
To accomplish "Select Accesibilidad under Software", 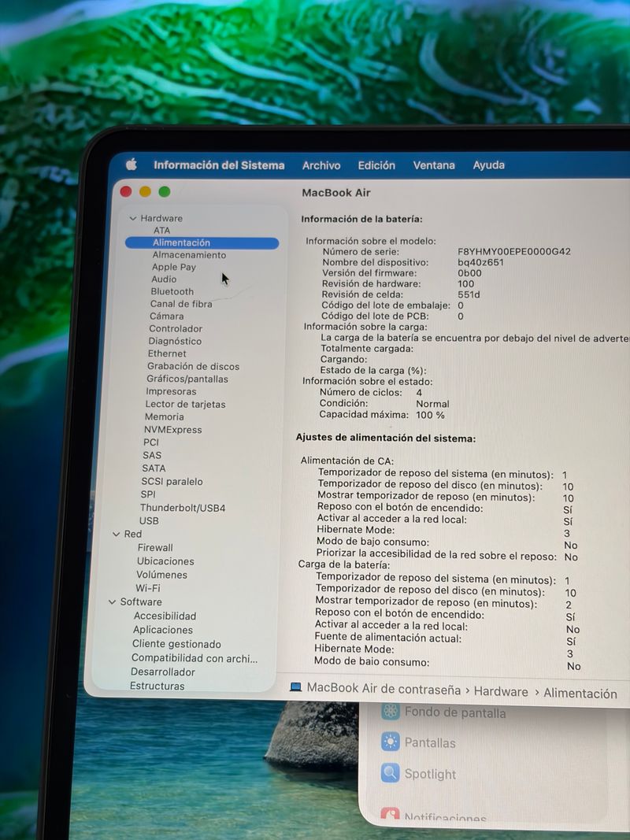I will (165, 616).
